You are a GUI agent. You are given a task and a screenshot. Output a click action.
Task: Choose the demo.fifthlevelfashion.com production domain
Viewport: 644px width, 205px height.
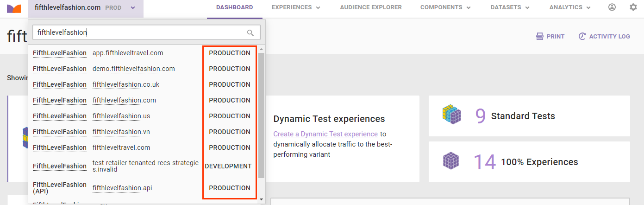pos(134,69)
